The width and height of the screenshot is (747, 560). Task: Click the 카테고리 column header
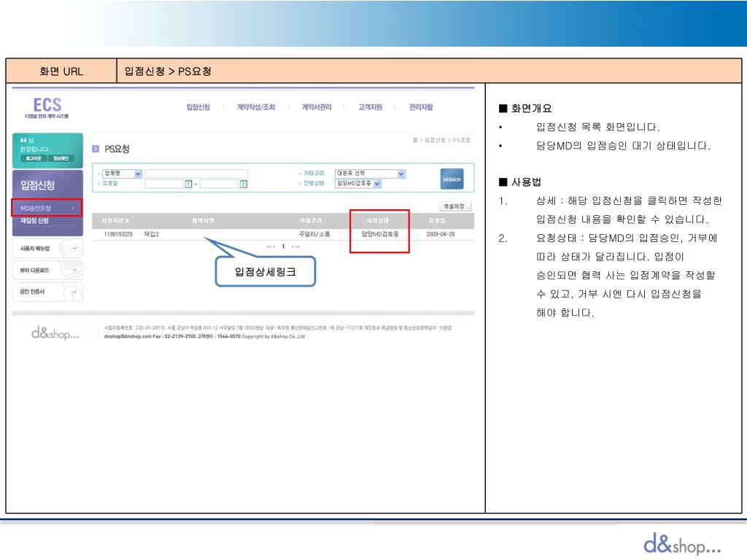click(x=311, y=221)
